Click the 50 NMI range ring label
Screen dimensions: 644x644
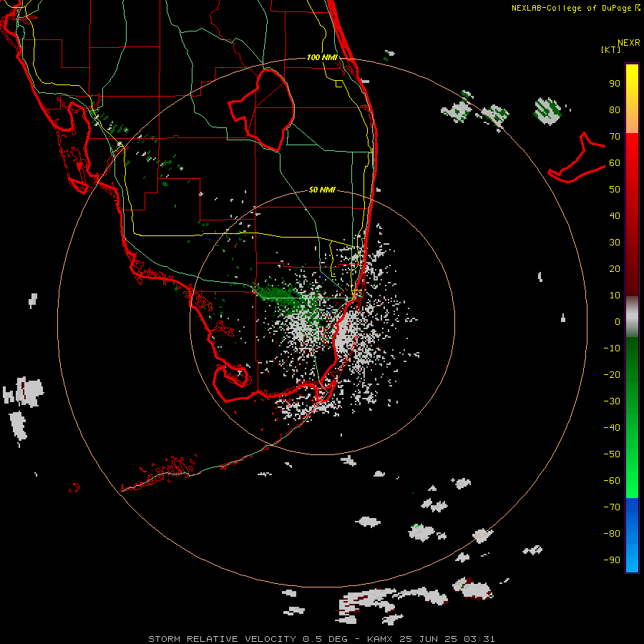[x=322, y=190]
